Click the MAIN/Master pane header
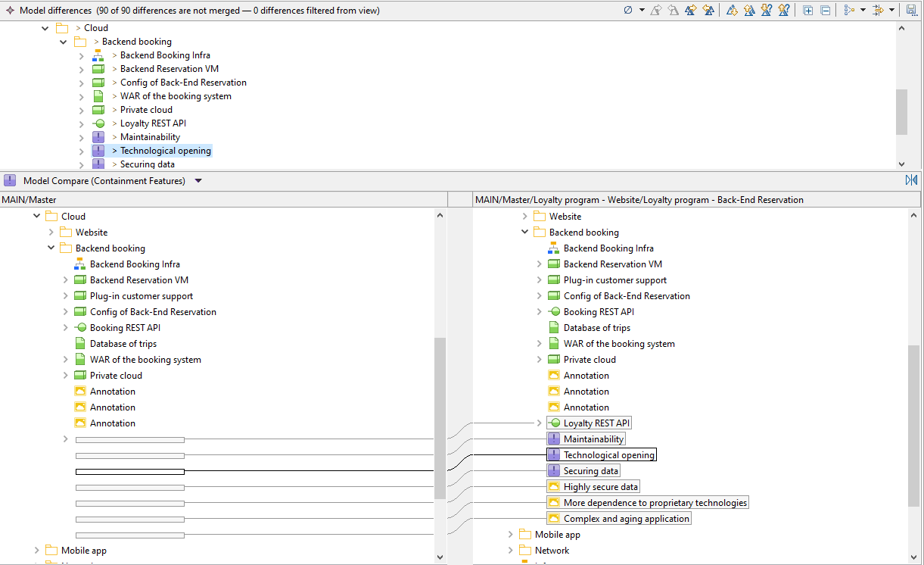This screenshot has width=924, height=565. point(224,200)
